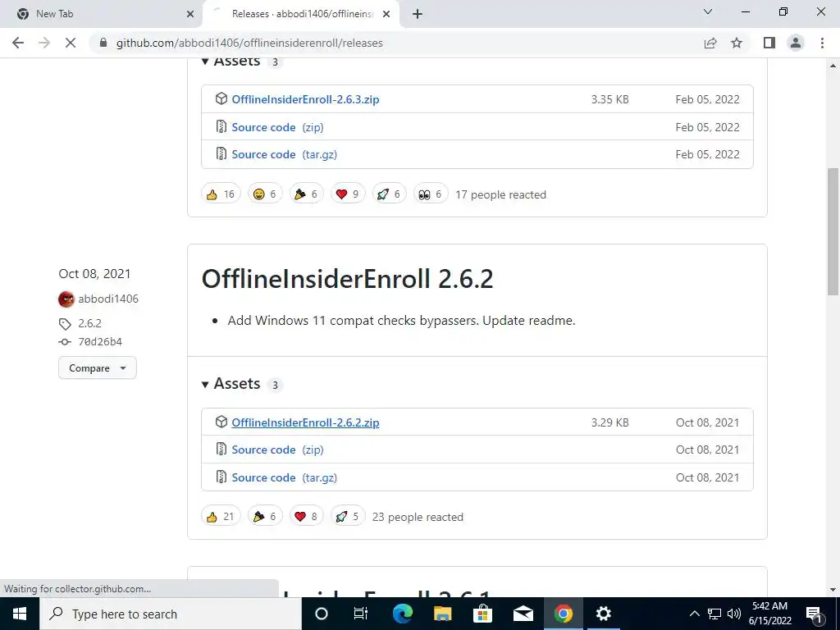
Task: Click the padlock site info icon
Action: [x=103, y=43]
